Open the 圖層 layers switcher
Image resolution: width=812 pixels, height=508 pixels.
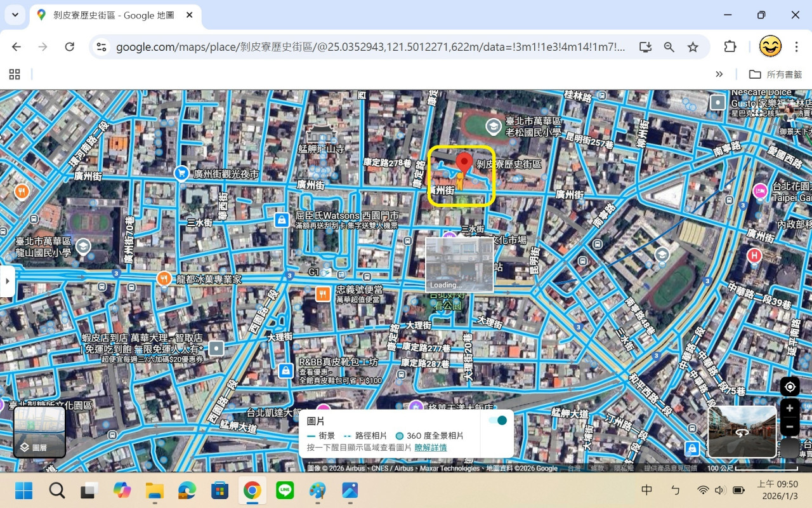[x=39, y=432]
